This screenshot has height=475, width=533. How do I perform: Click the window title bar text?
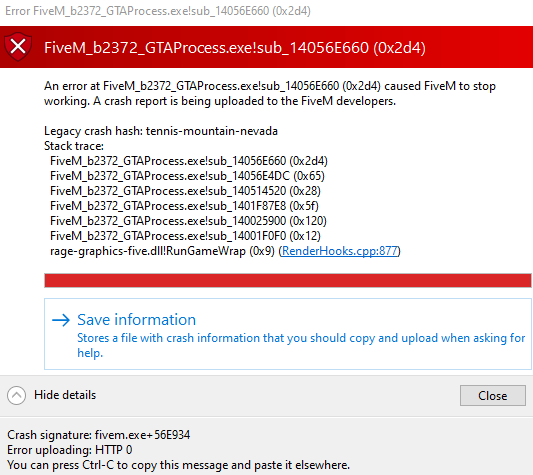coord(158,11)
